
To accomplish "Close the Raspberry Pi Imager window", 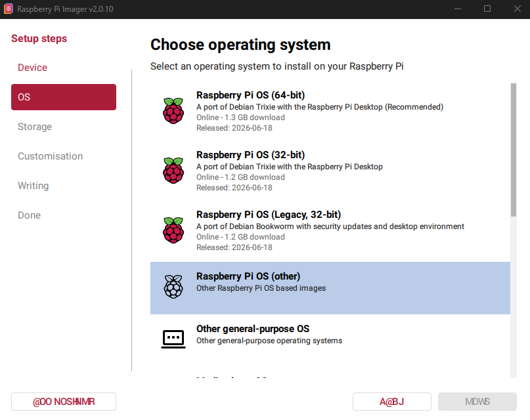I will [x=517, y=9].
